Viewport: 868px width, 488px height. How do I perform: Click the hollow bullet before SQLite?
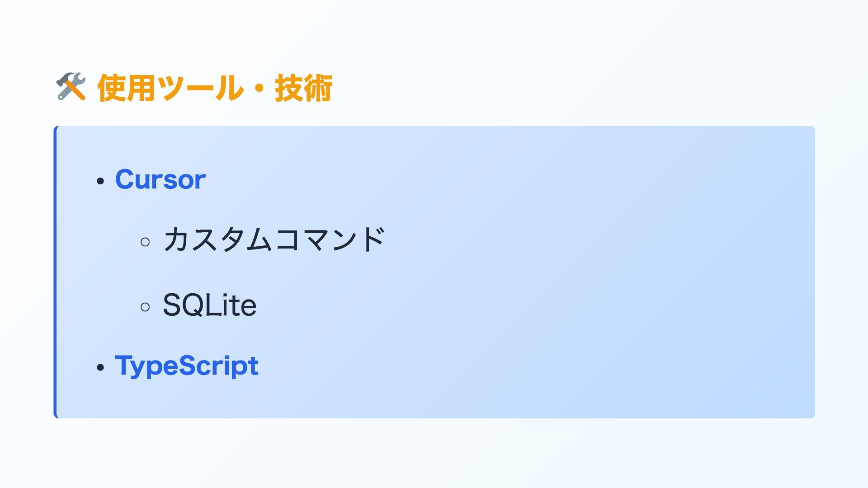click(x=145, y=308)
